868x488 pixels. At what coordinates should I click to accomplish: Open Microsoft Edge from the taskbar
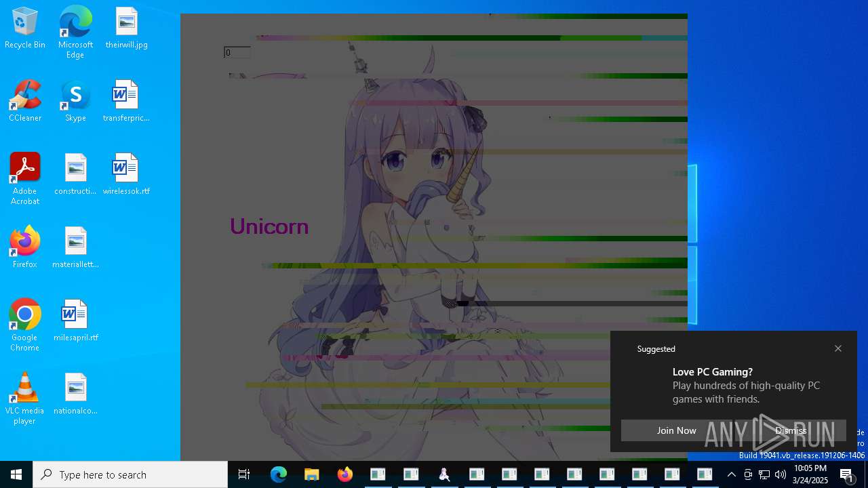(x=279, y=474)
